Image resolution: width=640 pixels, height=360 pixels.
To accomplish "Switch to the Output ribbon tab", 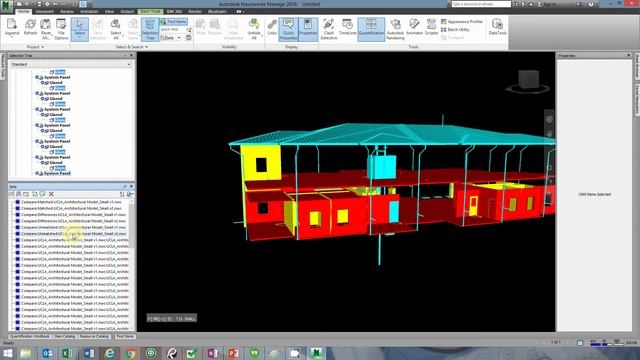I will click(x=127, y=11).
